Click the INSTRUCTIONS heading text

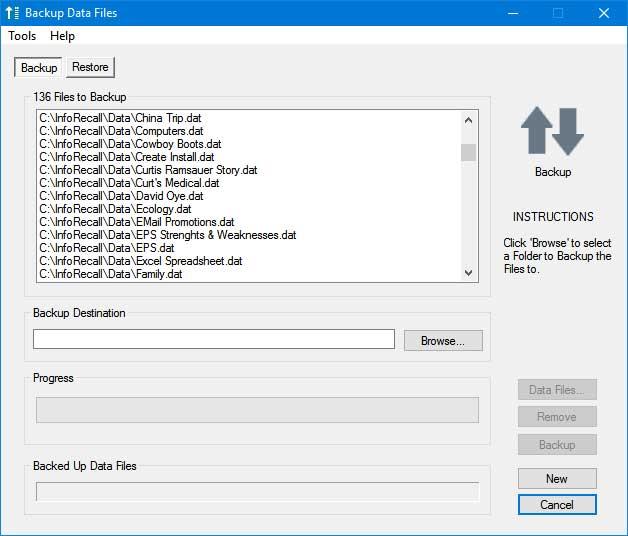coord(553,217)
